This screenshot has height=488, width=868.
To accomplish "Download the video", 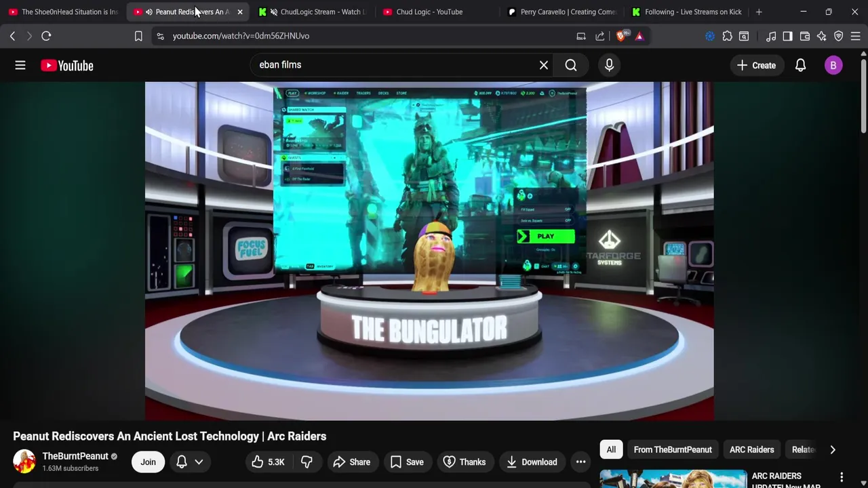I will (x=532, y=462).
